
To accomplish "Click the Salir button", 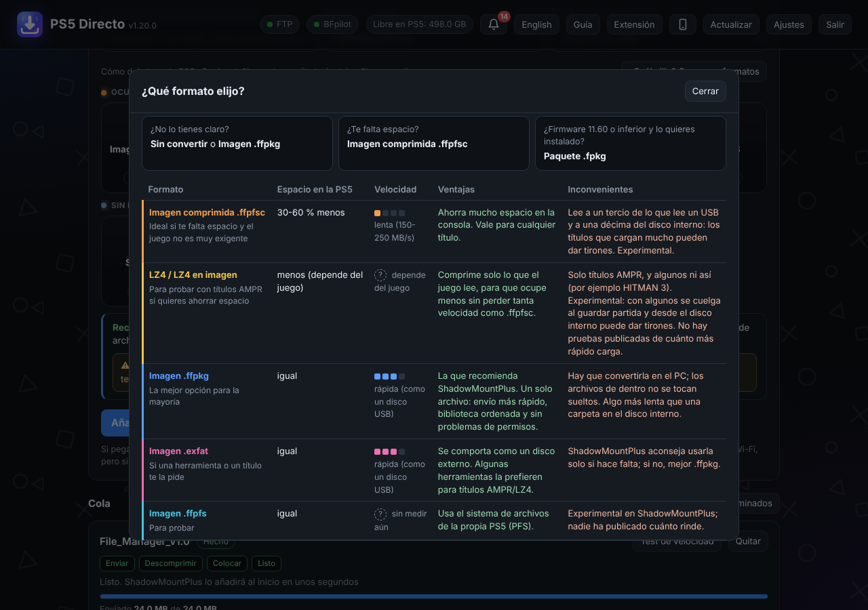I will [x=835, y=24].
